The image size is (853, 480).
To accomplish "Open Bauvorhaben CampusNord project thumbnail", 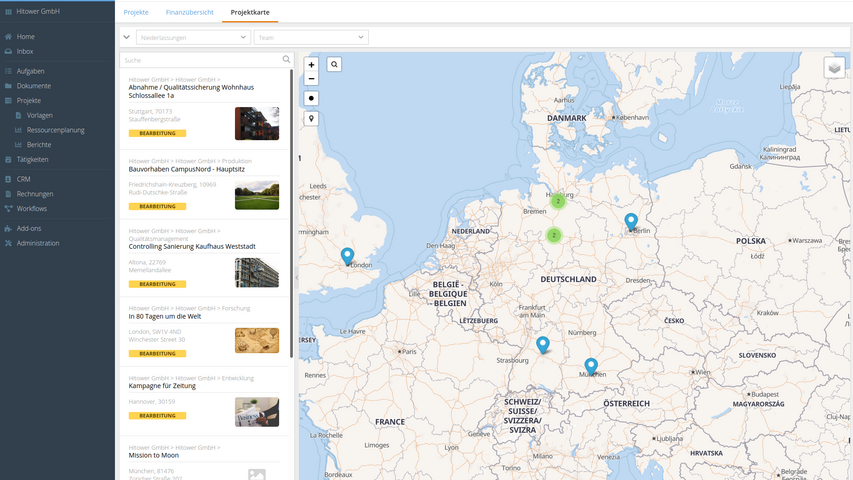I will 257,194.
